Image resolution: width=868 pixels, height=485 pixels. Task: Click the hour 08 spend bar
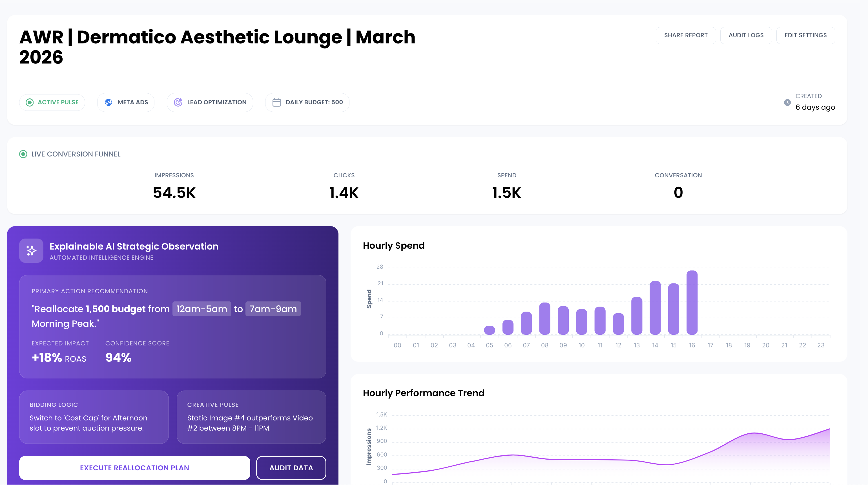[545, 319]
